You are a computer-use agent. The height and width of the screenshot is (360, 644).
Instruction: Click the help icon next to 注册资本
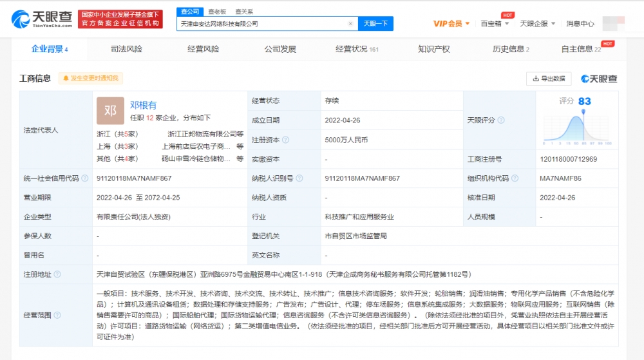(x=285, y=140)
